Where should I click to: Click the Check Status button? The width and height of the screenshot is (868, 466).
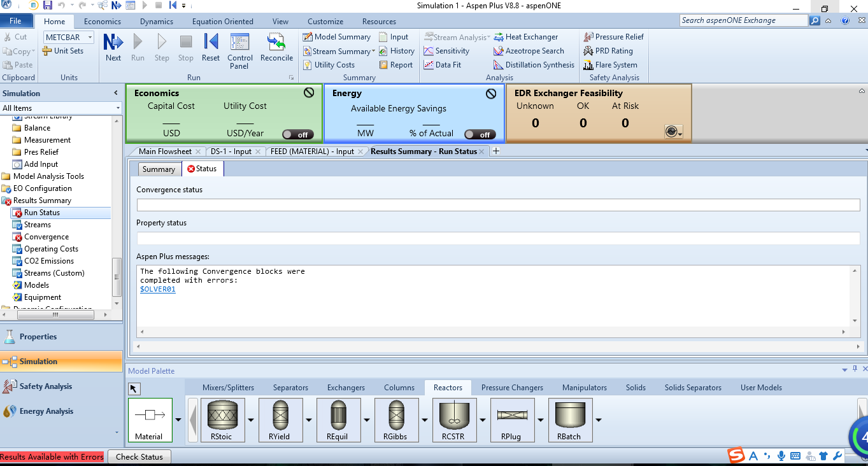click(x=139, y=457)
